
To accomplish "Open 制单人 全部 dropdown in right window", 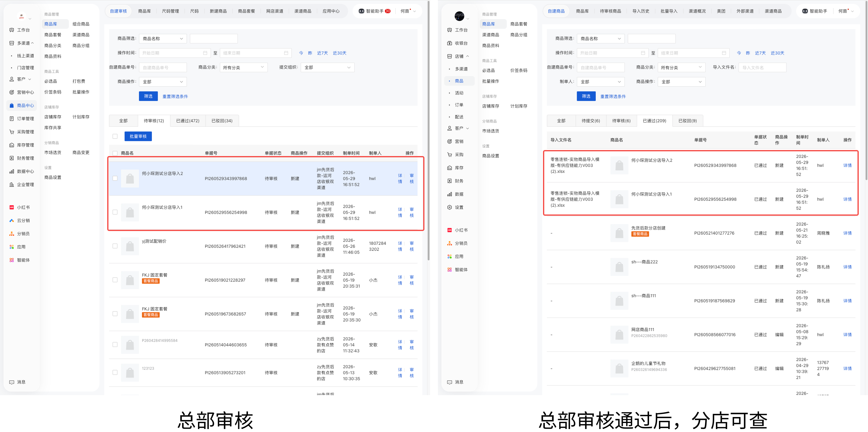I will 601,81.
